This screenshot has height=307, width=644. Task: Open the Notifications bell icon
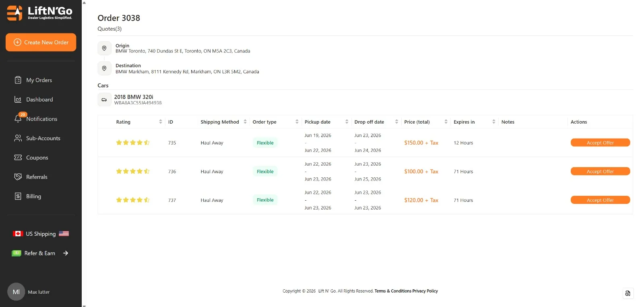coord(18,118)
